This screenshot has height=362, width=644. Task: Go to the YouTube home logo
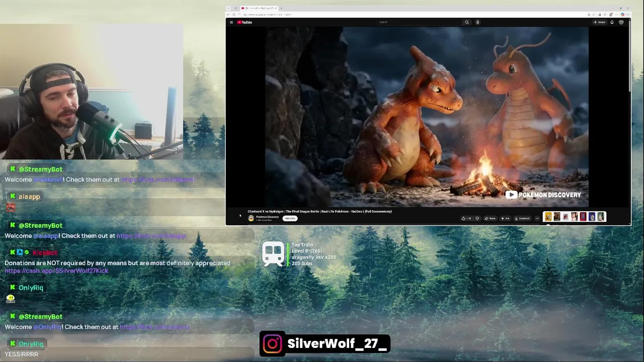pos(245,22)
